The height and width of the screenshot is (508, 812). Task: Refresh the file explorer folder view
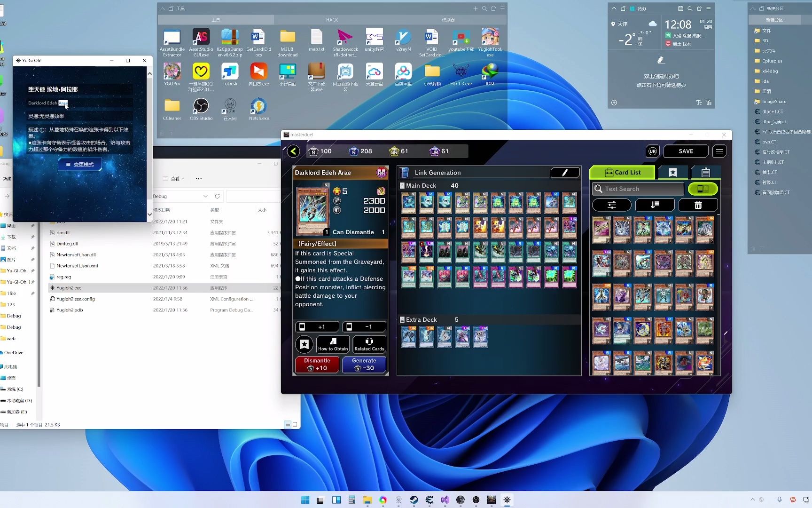217,196
